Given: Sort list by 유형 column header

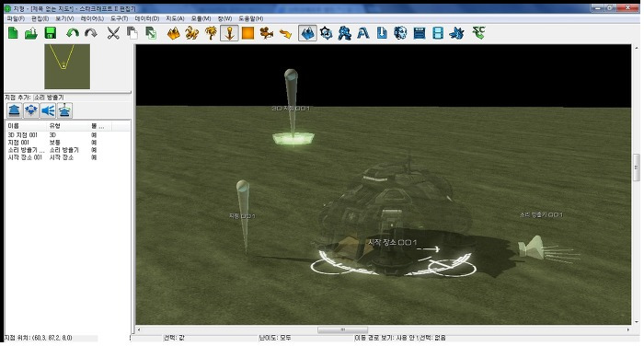Looking at the screenshot, I should pyautogui.click(x=67, y=126).
